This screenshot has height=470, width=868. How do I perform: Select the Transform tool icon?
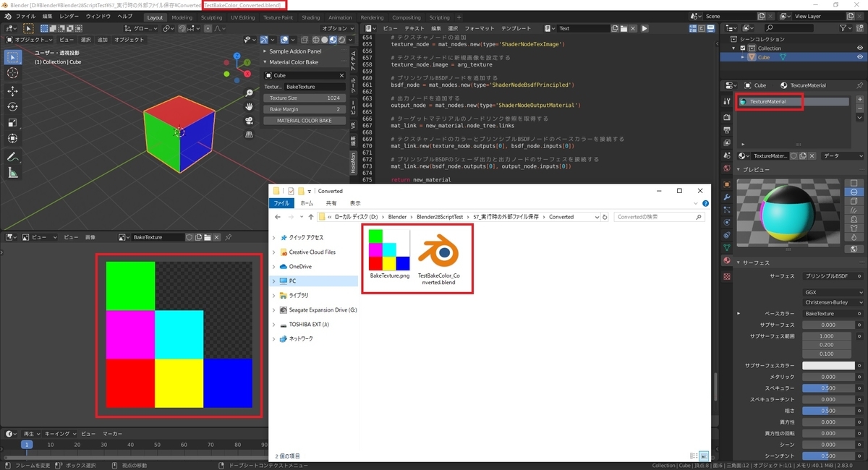(12, 138)
